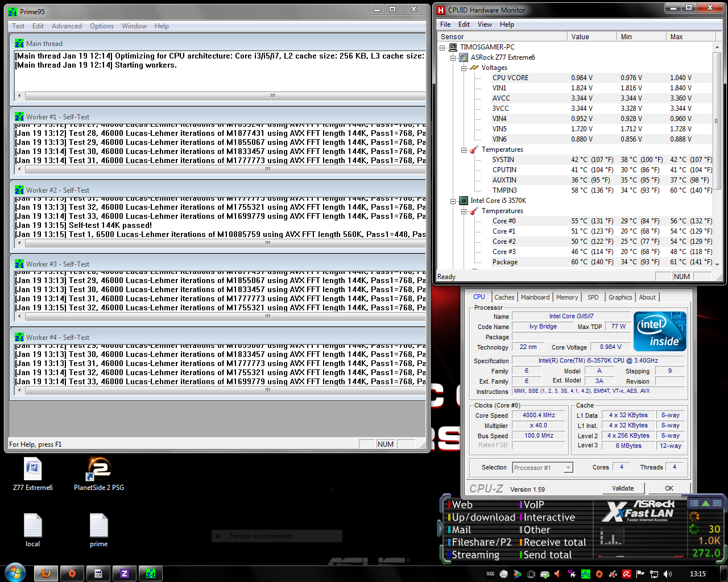The image size is (728, 582).
Task: Click the Worker #1 window icon
Action: (x=19, y=117)
